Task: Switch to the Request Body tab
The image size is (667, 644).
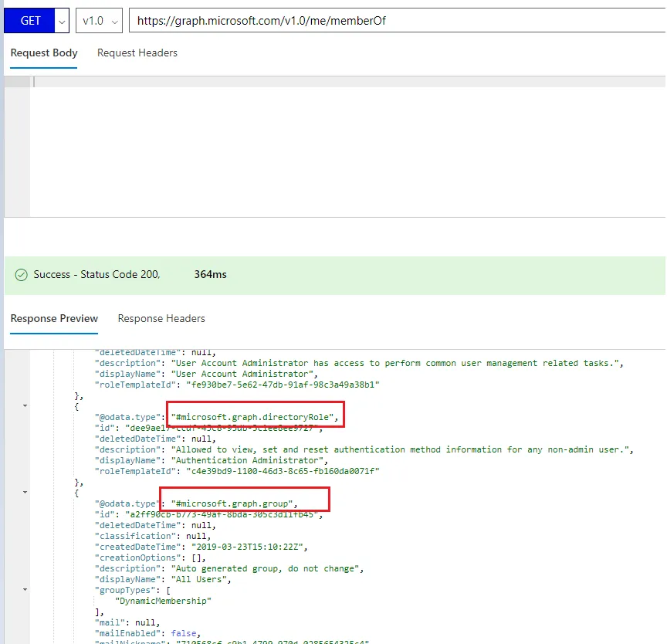Action: pos(44,53)
